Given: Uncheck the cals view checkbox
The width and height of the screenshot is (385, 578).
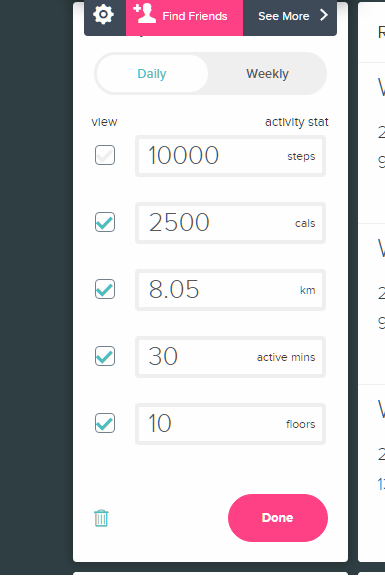Looking at the screenshot, I should tap(105, 222).
